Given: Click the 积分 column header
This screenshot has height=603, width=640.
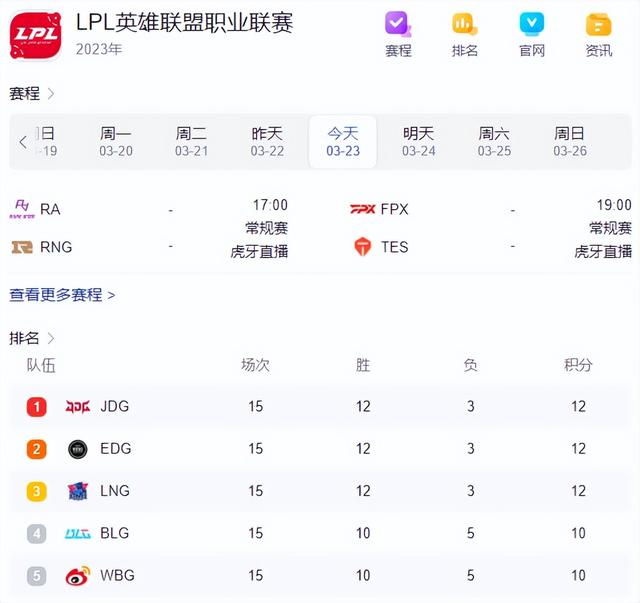Looking at the screenshot, I should 578,365.
